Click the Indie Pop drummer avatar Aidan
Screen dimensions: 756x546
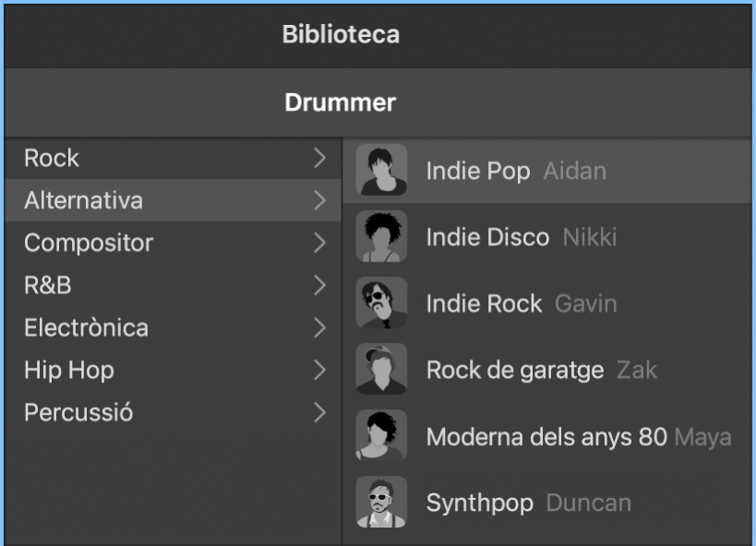pos(381,170)
